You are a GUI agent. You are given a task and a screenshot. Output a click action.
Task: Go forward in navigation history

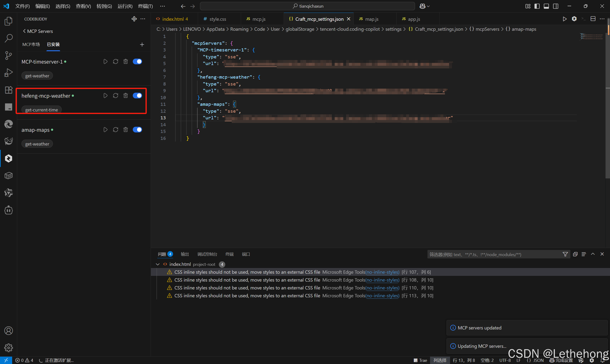pyautogui.click(x=193, y=6)
